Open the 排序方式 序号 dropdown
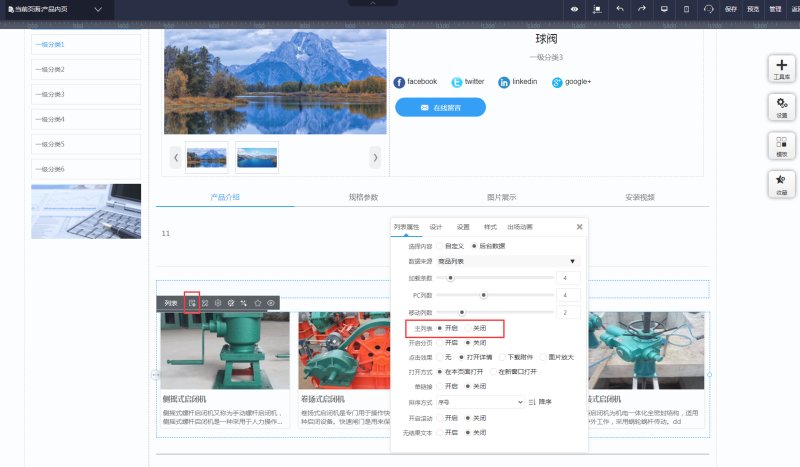The width and height of the screenshot is (800, 467). click(x=480, y=401)
